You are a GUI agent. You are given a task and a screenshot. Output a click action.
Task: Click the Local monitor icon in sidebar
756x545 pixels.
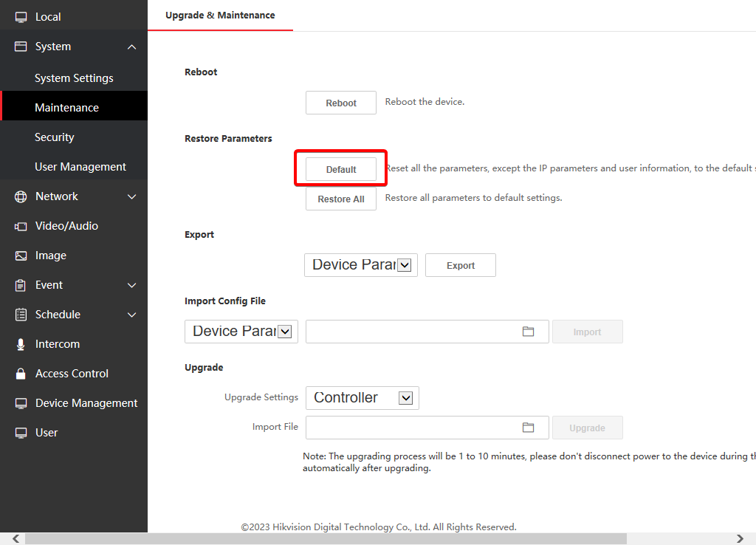click(20, 16)
